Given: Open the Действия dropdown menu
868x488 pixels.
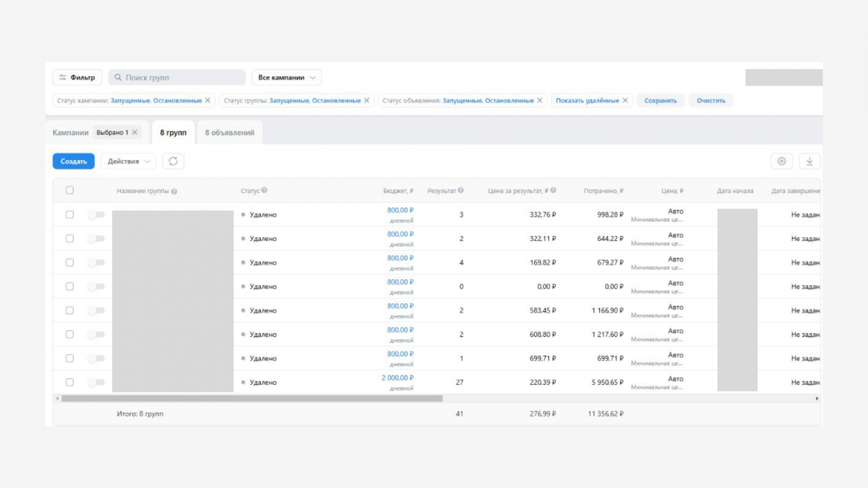Looking at the screenshot, I should point(129,161).
